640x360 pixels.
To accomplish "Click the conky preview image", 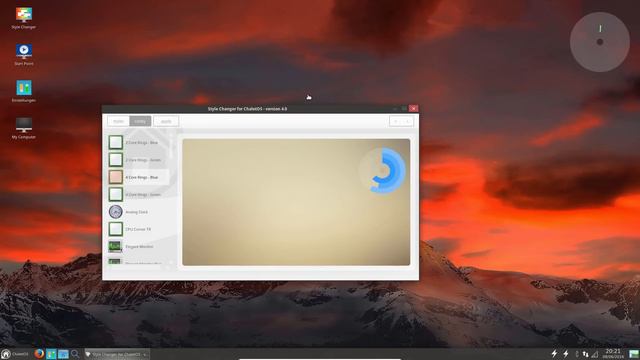I will coord(296,202).
